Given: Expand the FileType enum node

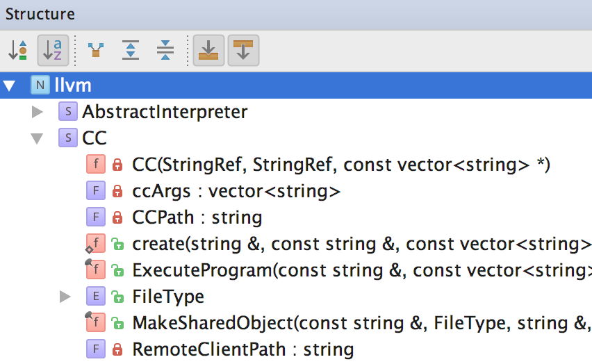Looking at the screenshot, I should click(x=65, y=297).
